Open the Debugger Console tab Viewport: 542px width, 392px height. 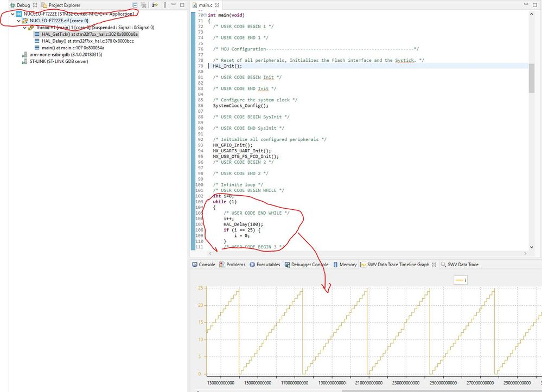(x=306, y=265)
